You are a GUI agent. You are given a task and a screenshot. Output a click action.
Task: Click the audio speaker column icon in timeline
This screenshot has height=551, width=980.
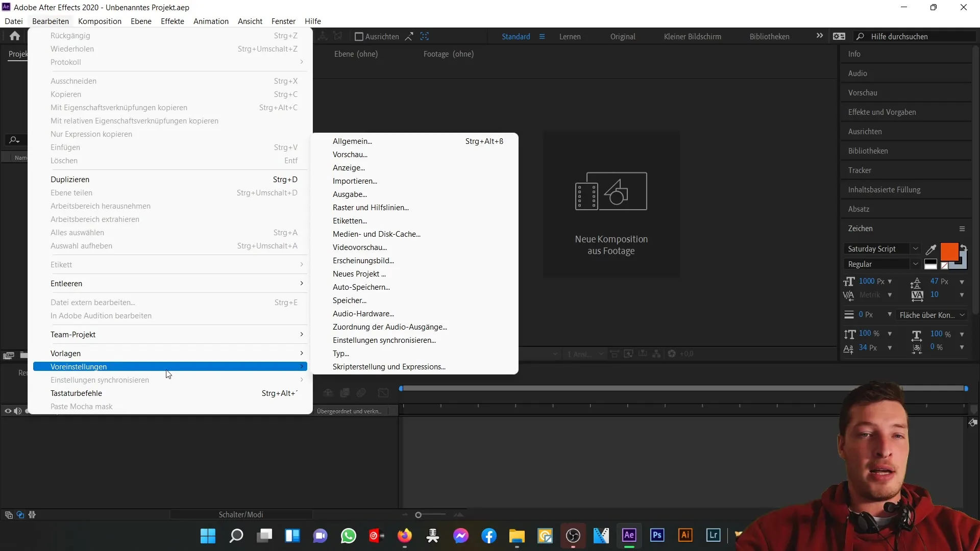coord(18,411)
